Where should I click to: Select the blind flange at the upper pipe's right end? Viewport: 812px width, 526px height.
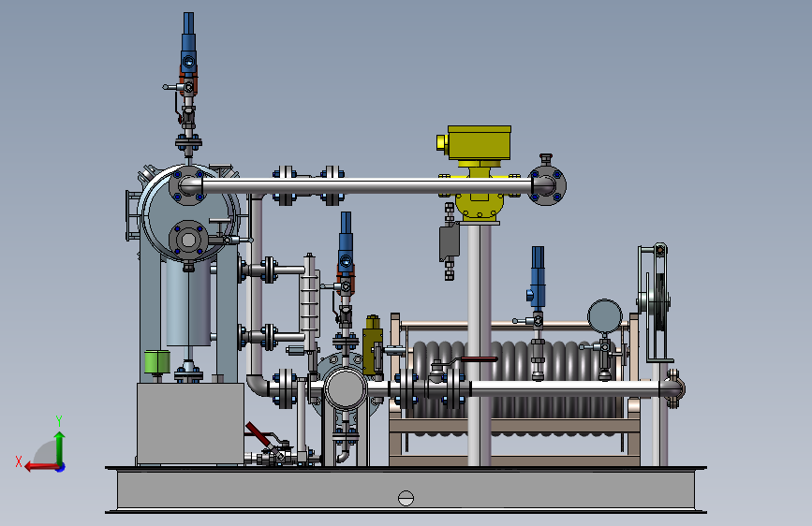(547, 185)
